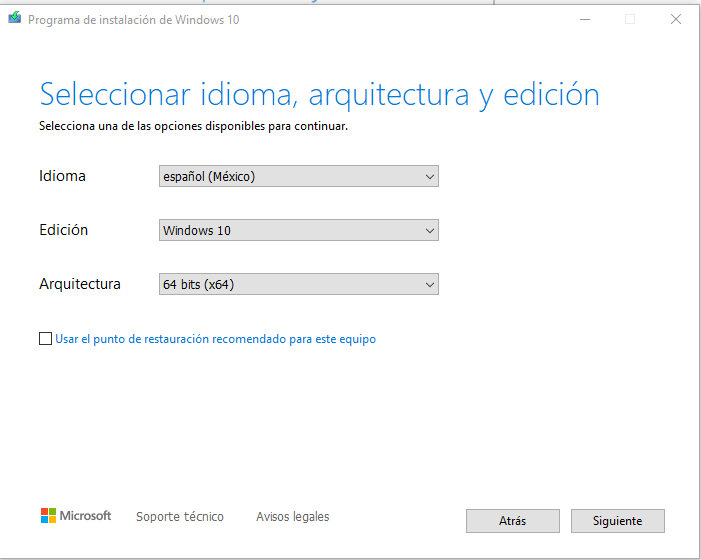The image size is (701, 560).
Task: Click the Arquitectura field label
Action: [80, 284]
